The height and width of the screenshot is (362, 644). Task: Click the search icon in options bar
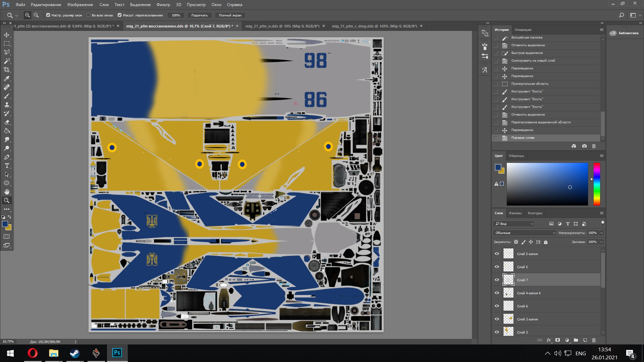coord(621,15)
